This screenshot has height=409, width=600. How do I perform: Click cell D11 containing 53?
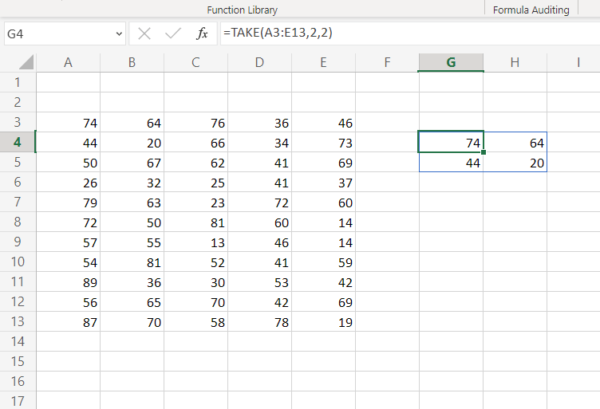coord(260,282)
